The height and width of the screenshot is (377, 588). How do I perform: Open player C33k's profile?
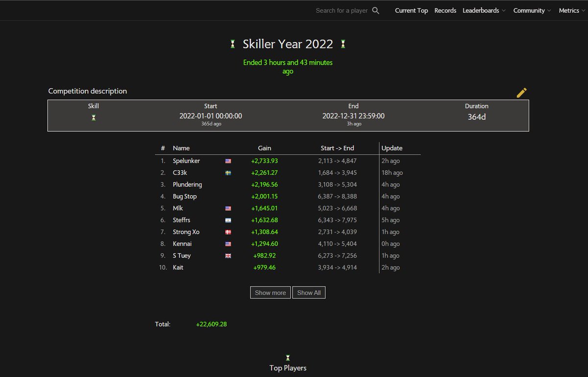[180, 173]
